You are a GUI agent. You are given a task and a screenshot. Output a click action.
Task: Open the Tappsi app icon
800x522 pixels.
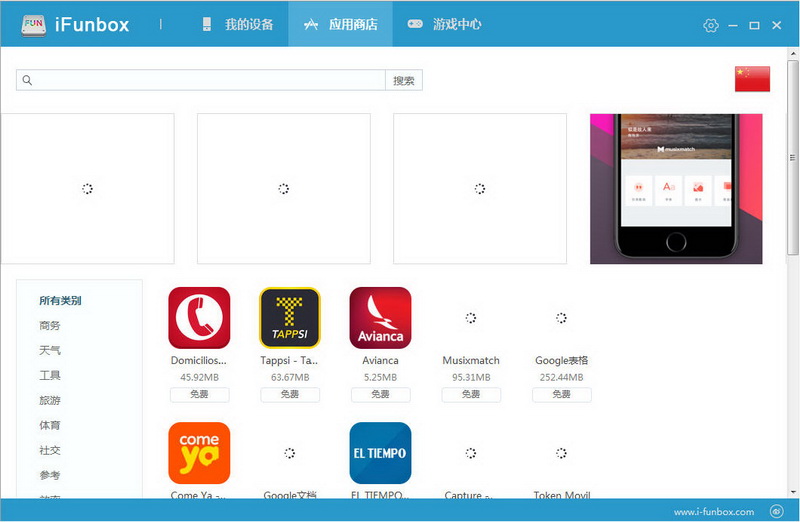(x=290, y=318)
